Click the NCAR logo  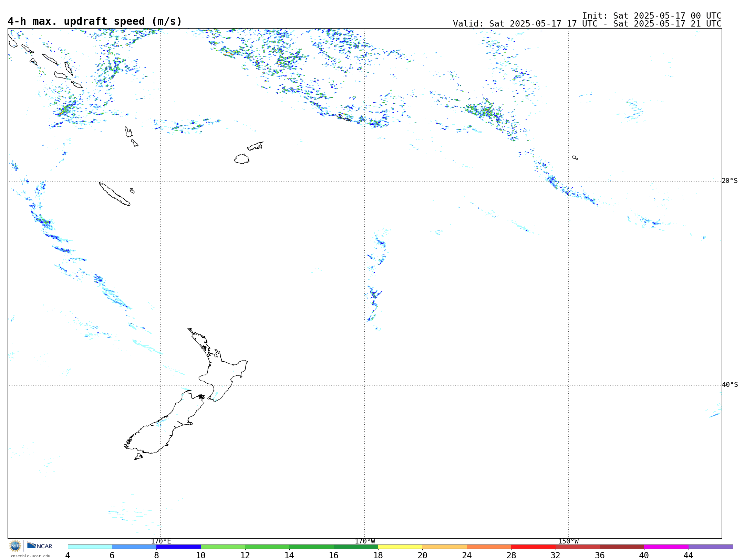coord(40,546)
